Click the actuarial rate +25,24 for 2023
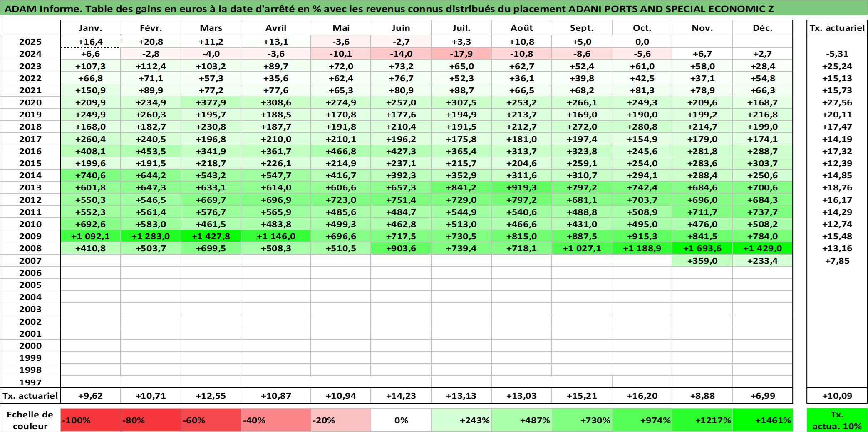 point(837,66)
